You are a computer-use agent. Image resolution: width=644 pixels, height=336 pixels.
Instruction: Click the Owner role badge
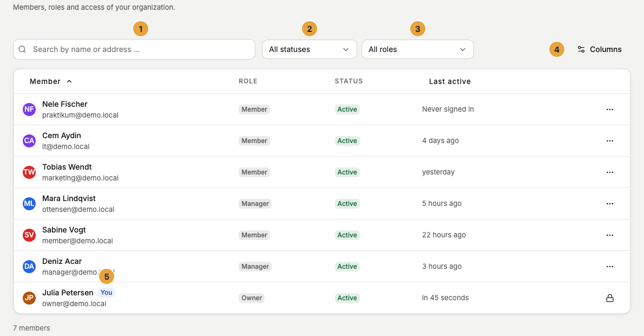[x=252, y=298]
